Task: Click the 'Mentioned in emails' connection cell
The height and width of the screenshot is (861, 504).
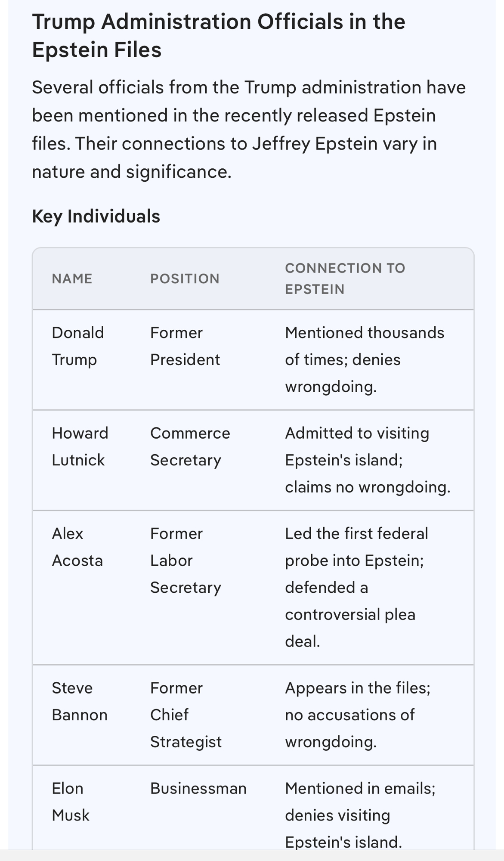Action: tap(360, 815)
